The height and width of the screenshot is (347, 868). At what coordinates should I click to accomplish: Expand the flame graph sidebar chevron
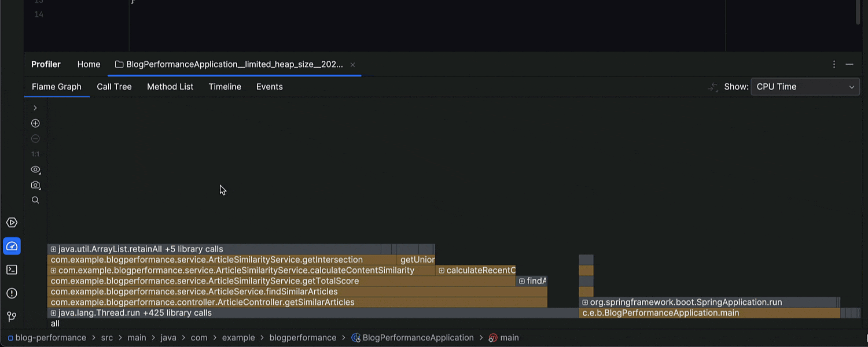(x=35, y=108)
